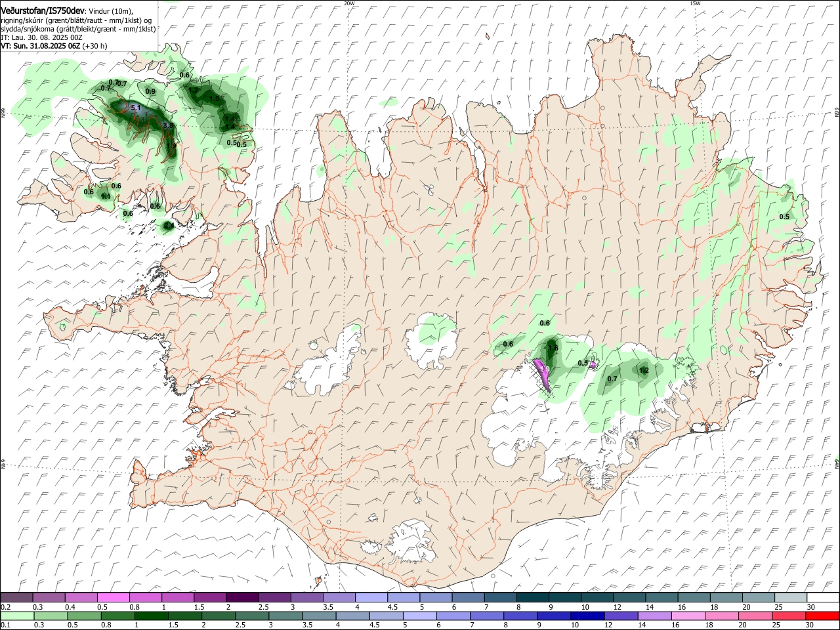Click the '3.8' precipitation value on the map
The height and width of the screenshot is (630, 840).
(x=168, y=125)
